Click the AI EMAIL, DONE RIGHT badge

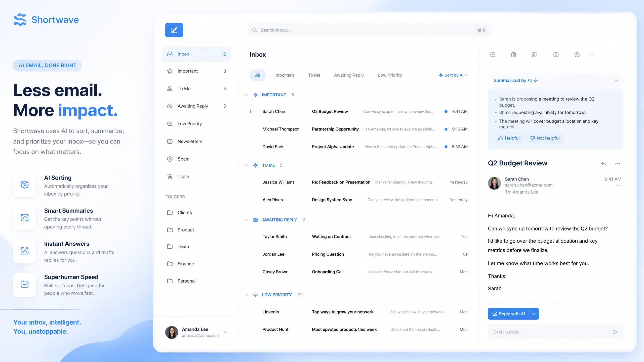click(x=47, y=66)
